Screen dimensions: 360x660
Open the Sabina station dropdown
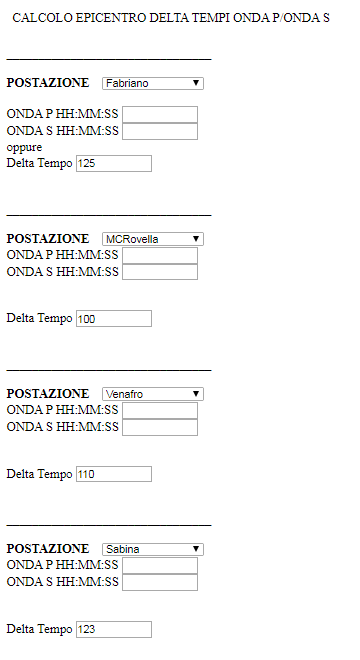153,549
